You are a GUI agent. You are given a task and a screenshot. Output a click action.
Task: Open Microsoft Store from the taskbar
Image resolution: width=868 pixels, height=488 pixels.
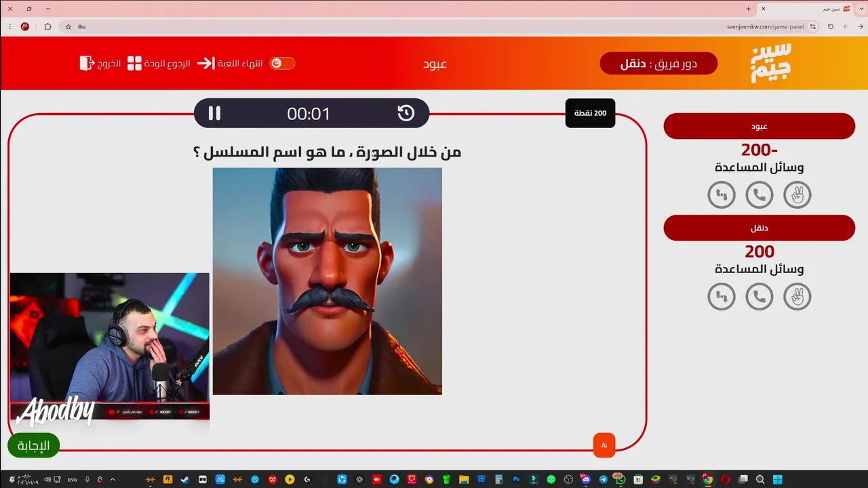coord(638,479)
